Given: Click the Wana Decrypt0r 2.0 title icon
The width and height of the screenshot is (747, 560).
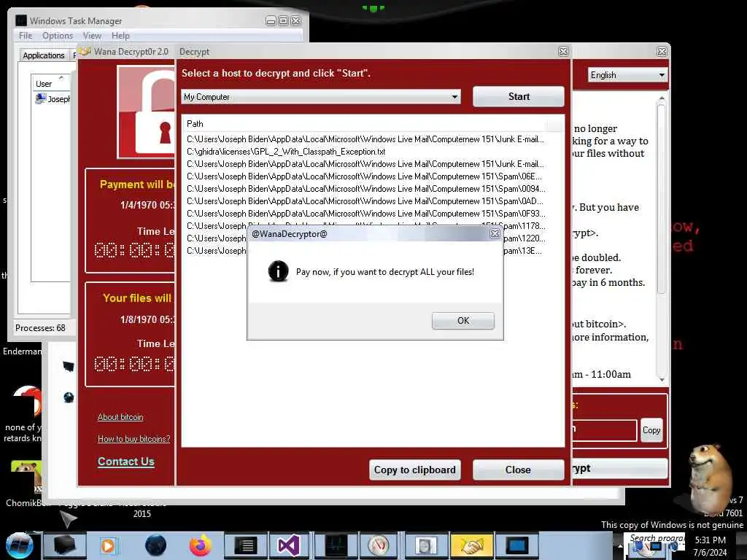Looking at the screenshot, I should (x=85, y=52).
